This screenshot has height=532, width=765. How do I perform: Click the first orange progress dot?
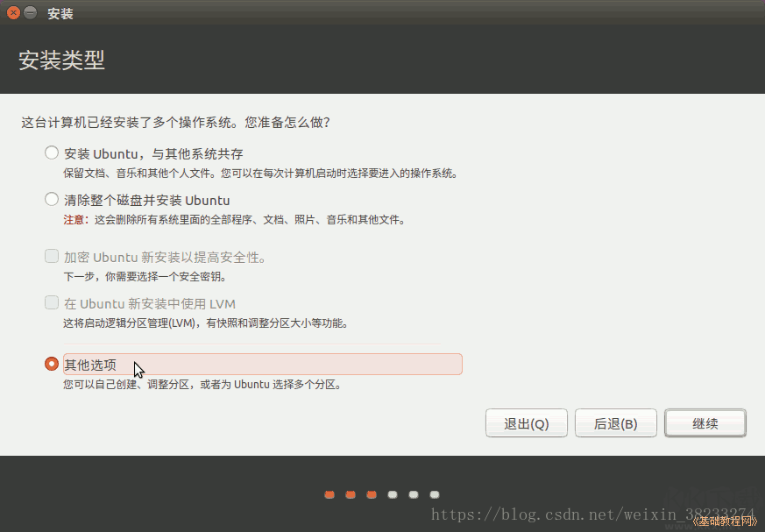[x=329, y=494]
